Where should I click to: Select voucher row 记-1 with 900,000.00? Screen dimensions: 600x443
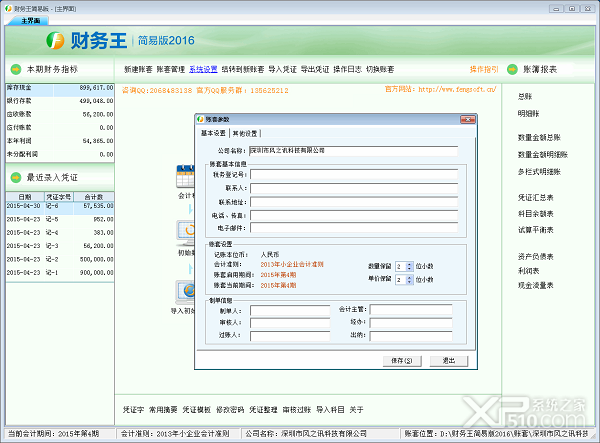pos(60,273)
